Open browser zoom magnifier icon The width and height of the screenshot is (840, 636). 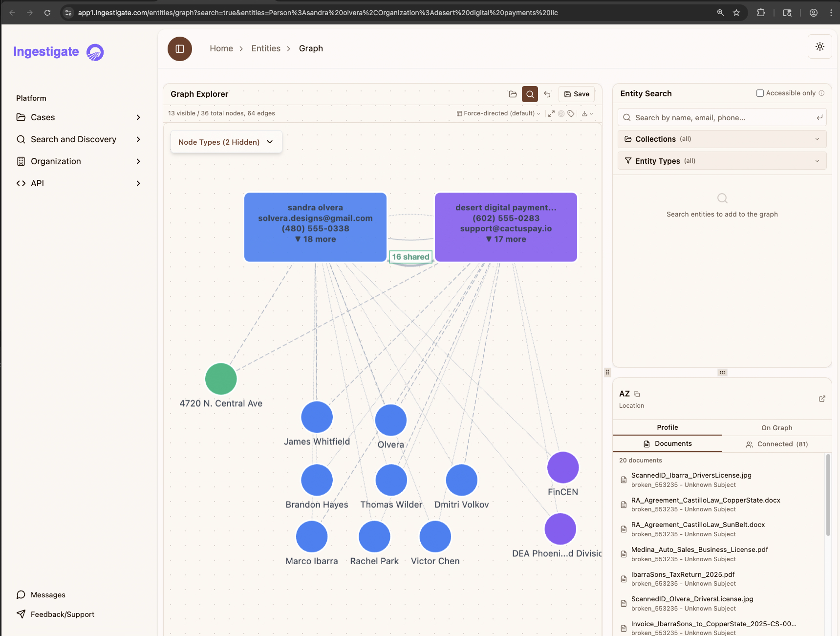[x=720, y=13]
